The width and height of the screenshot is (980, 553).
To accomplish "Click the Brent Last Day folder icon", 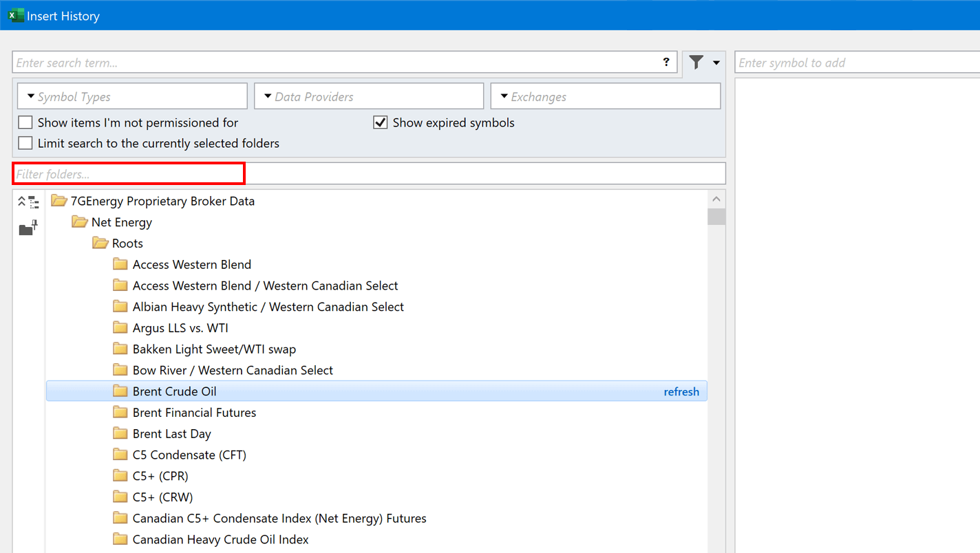I will pos(120,434).
